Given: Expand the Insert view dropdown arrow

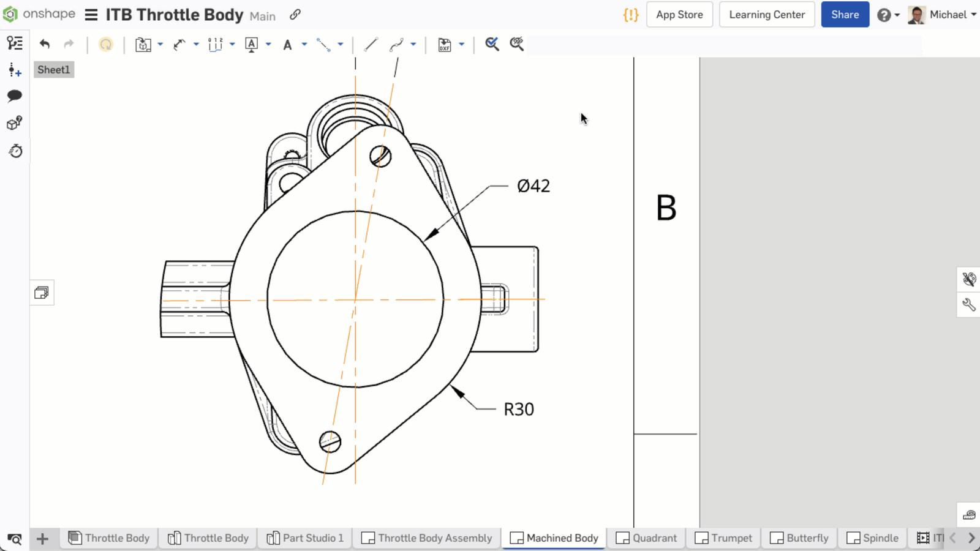Looking at the screenshot, I should (x=160, y=44).
